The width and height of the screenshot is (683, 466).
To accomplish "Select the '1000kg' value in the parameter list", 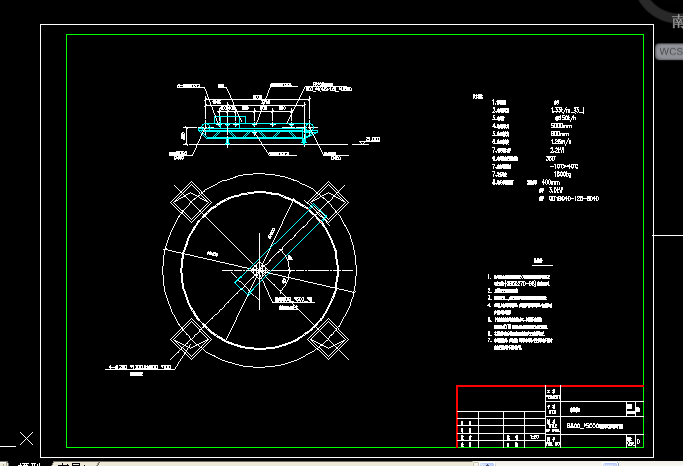I will (x=562, y=174).
